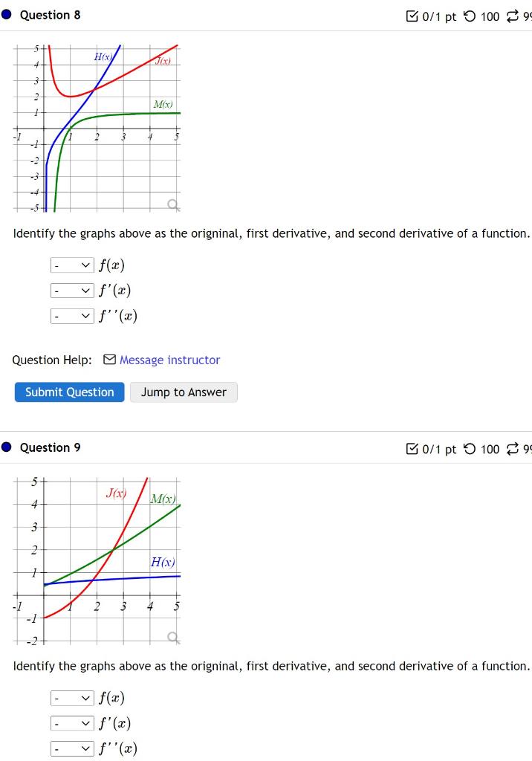
Task: Open the f(x) dropdown in Question 8
Action: click(71, 265)
